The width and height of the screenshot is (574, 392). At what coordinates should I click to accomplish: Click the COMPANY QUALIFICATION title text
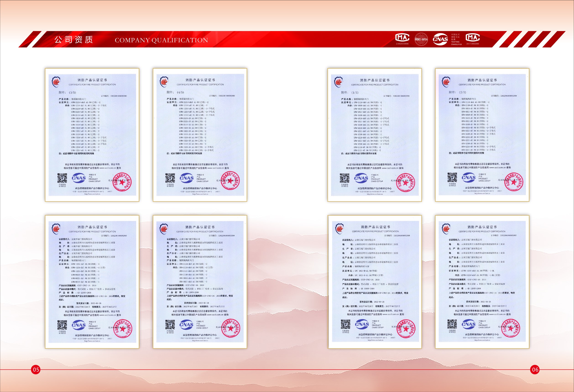tap(161, 40)
